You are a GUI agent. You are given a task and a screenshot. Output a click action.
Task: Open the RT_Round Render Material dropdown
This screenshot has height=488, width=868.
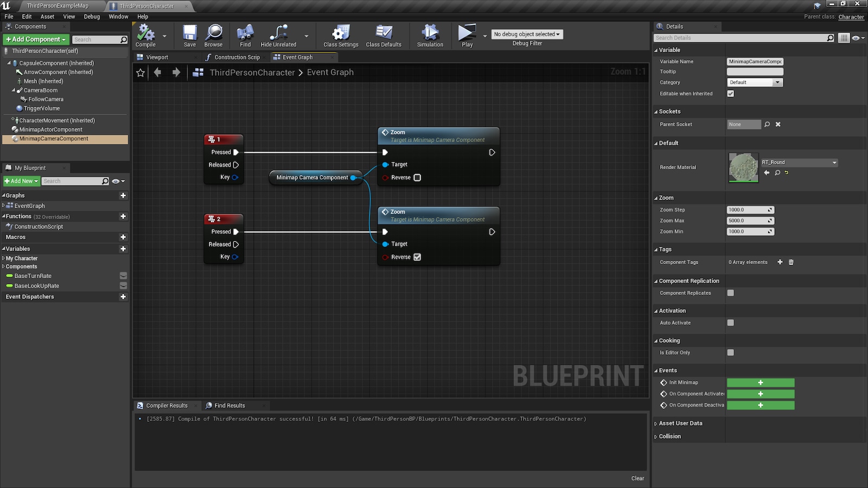pyautogui.click(x=800, y=162)
